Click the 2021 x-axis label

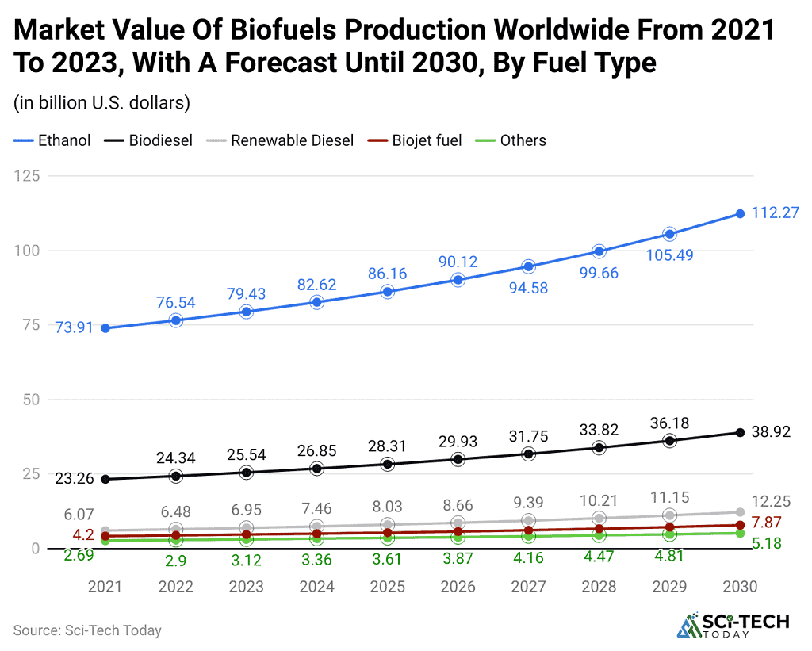105,586
